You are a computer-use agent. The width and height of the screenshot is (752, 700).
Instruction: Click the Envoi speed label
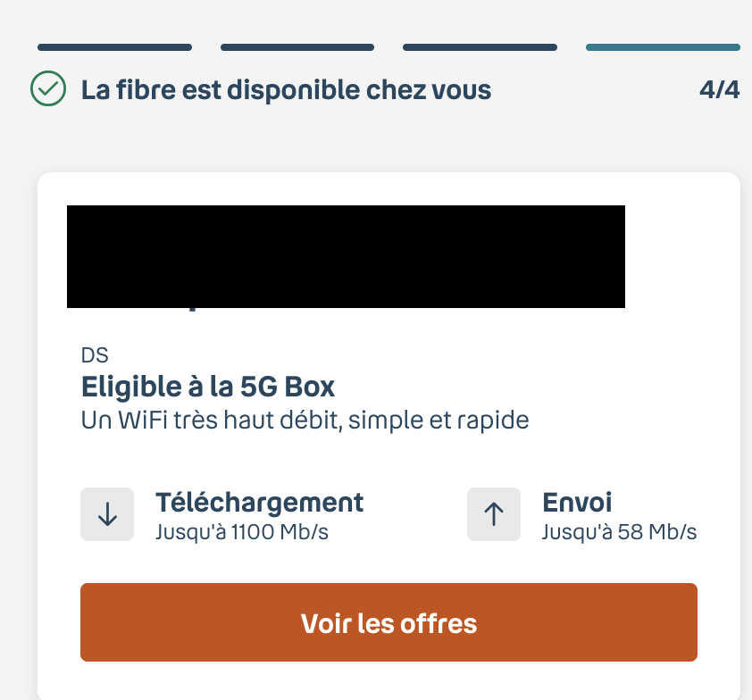coord(577,503)
